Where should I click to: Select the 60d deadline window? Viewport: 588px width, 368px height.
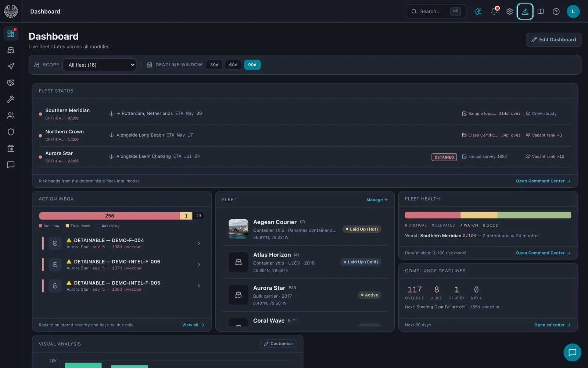pos(233,65)
